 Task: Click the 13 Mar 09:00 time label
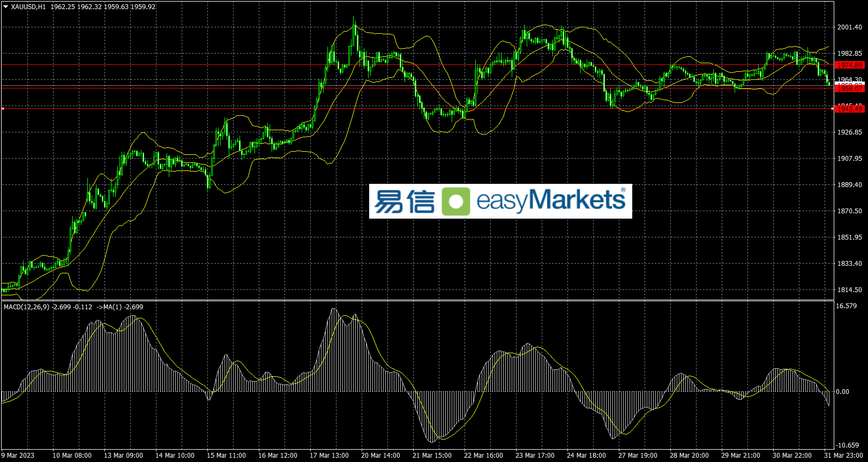click(x=123, y=456)
